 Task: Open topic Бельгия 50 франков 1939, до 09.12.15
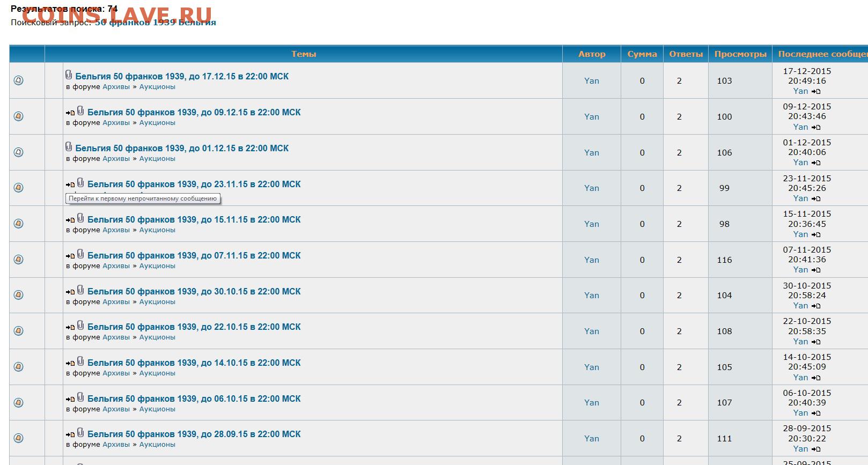[x=194, y=113]
